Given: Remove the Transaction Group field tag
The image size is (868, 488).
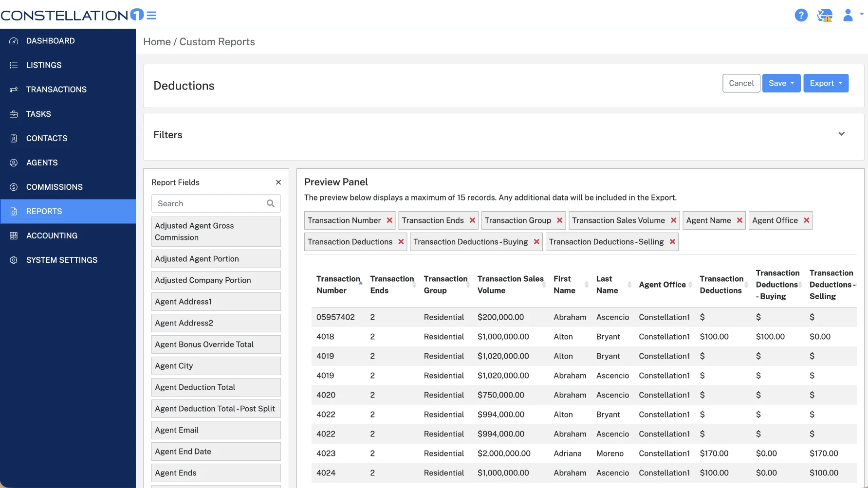Looking at the screenshot, I should (560, 220).
